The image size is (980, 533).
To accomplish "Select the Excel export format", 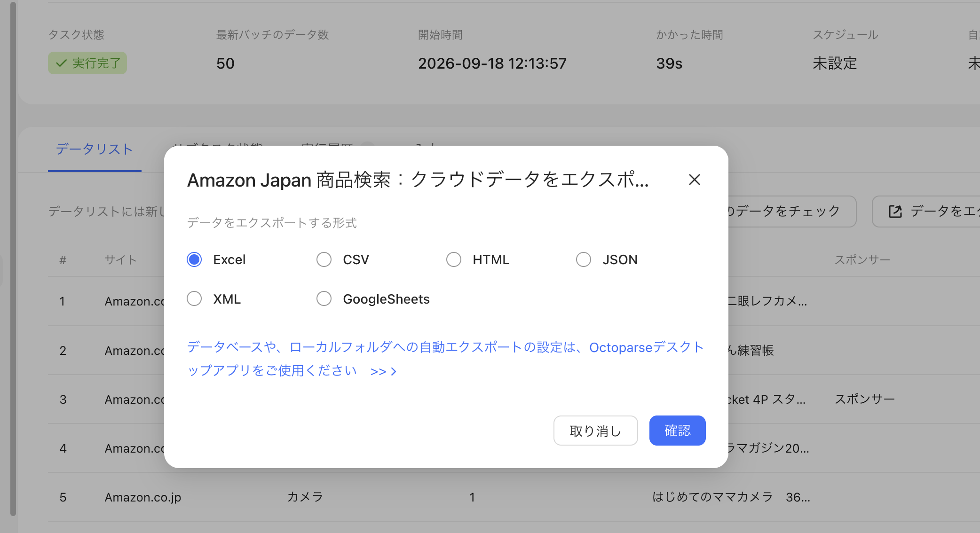I will point(194,259).
